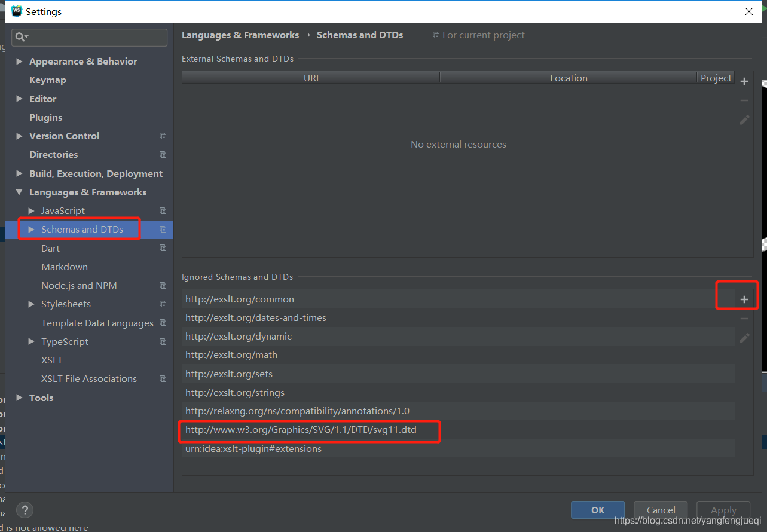Expand the Appearance & Behavior section
767x532 pixels.
point(19,61)
